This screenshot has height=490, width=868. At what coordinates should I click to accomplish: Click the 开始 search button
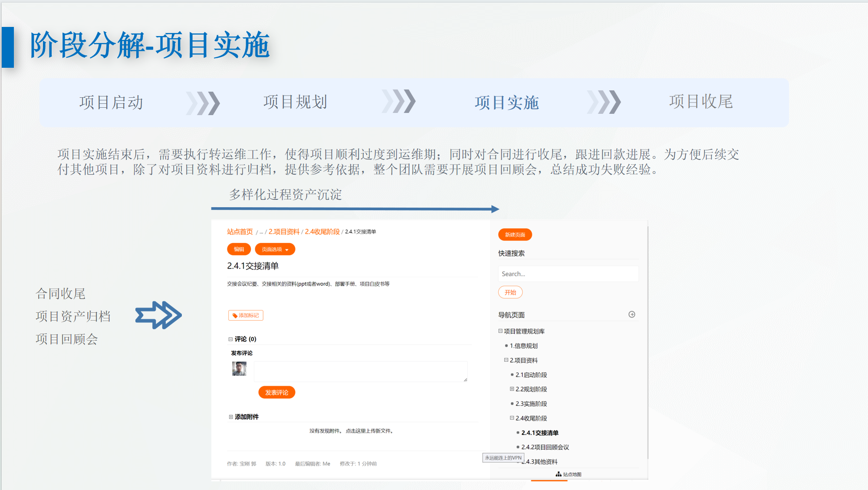point(510,292)
